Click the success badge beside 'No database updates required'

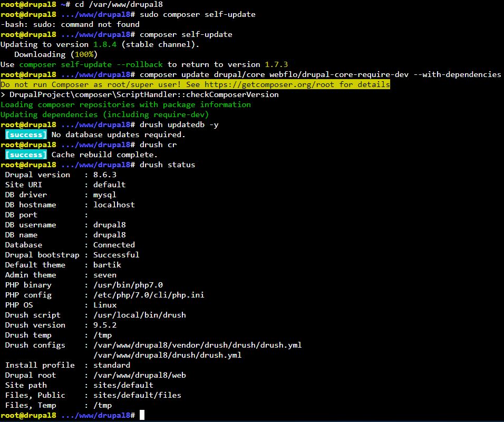(x=26, y=135)
